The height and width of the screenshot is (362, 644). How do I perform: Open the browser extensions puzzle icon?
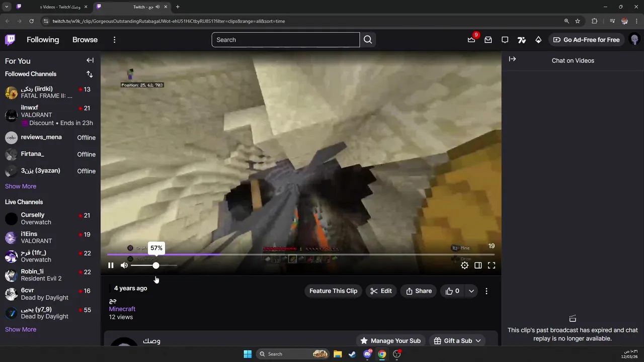click(x=595, y=21)
